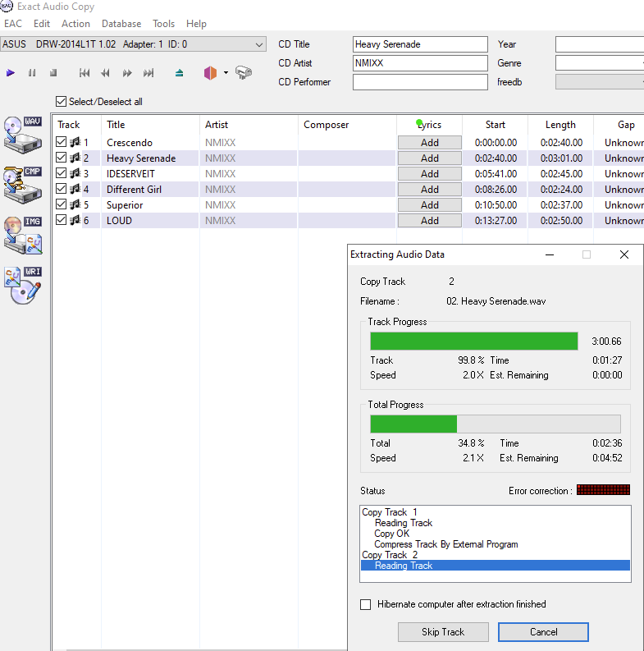Click the music note icon on track 1
The width and height of the screenshot is (644, 651).
coord(75,142)
